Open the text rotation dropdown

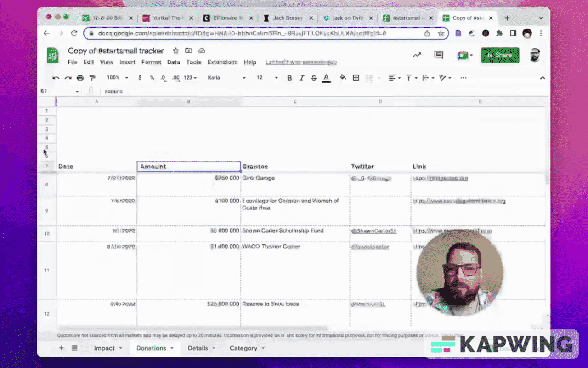click(445, 78)
